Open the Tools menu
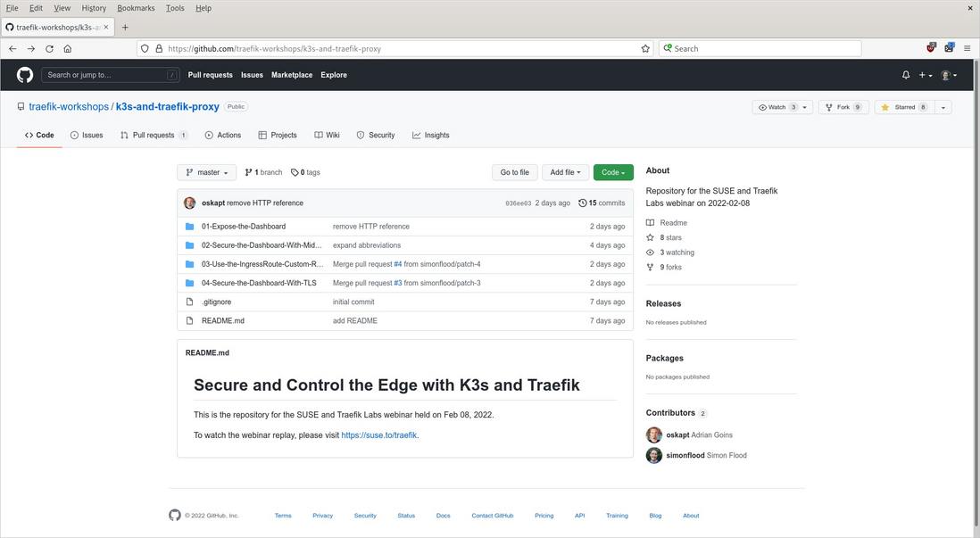The width and height of the screenshot is (980, 538). pyautogui.click(x=175, y=8)
